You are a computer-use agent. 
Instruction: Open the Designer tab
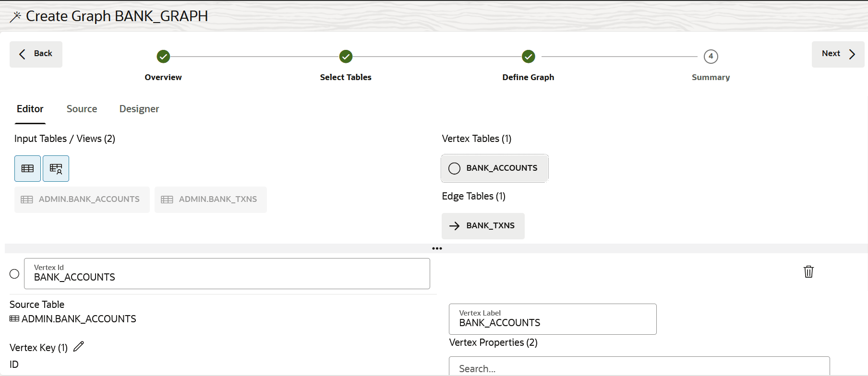139,109
